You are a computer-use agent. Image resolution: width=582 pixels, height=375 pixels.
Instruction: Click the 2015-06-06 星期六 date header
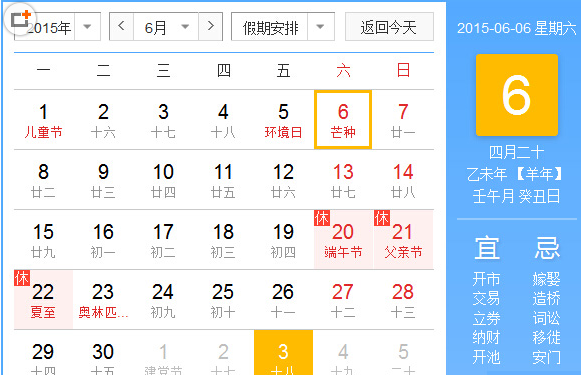[516, 28]
